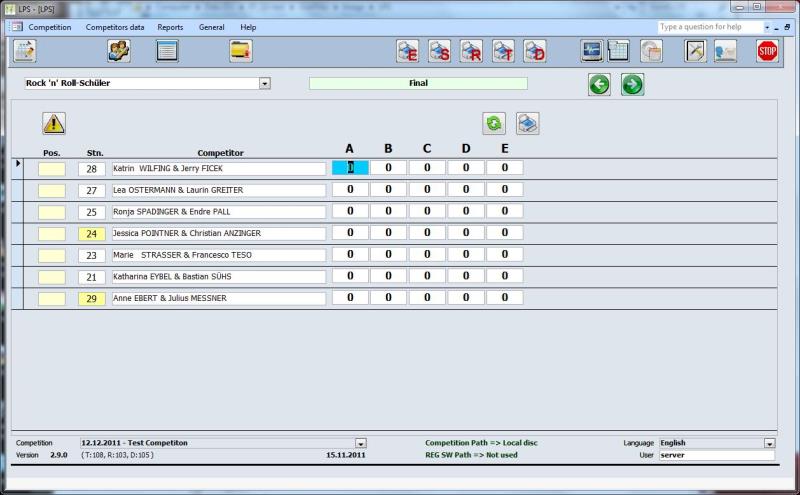800x495 pixels.
Task: Click the red STOP sign icon
Action: 767,51
